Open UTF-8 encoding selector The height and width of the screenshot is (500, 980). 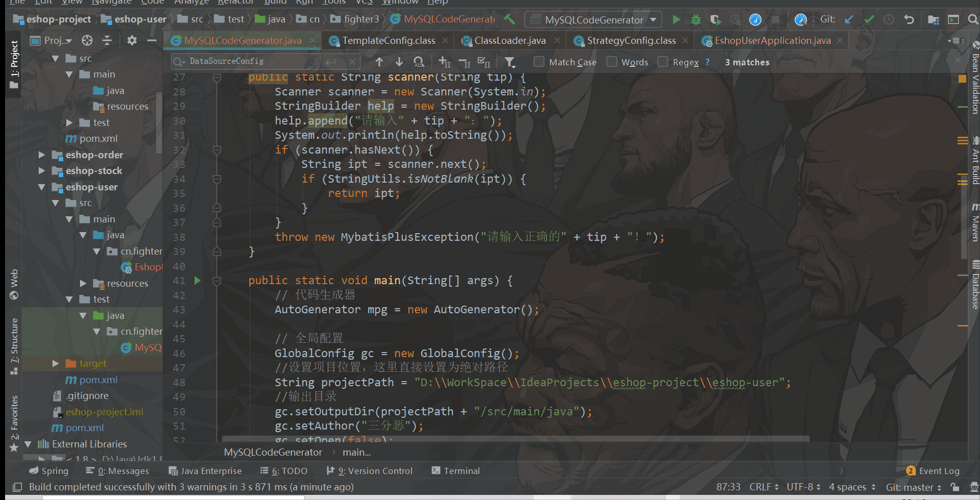(x=803, y=487)
